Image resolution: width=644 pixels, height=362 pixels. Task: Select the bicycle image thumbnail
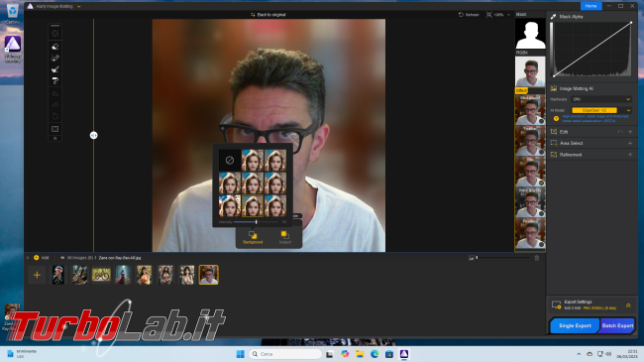101,275
